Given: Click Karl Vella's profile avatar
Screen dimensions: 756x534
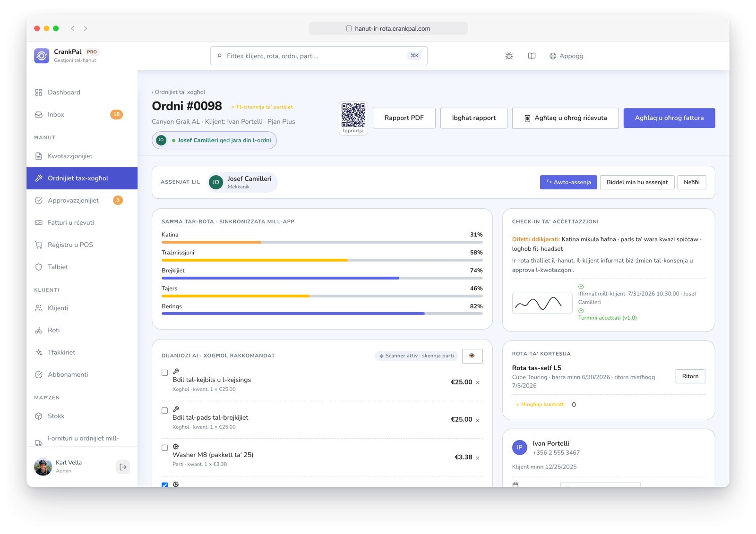Looking at the screenshot, I should pos(43,466).
